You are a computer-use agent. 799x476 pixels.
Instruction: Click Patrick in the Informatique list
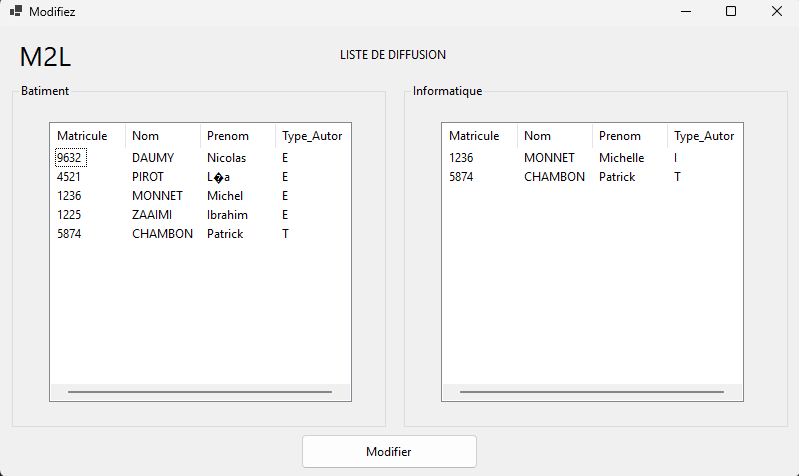tap(617, 177)
